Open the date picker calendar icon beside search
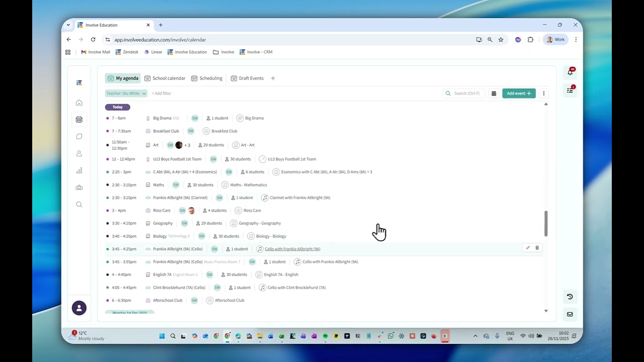Screen dimensions: 644x362 pos(494,94)
